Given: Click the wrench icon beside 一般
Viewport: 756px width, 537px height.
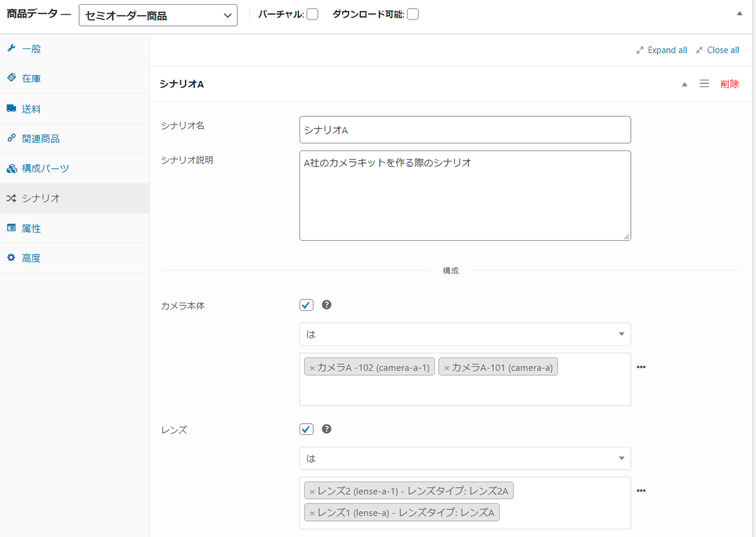Looking at the screenshot, I should click(x=11, y=48).
